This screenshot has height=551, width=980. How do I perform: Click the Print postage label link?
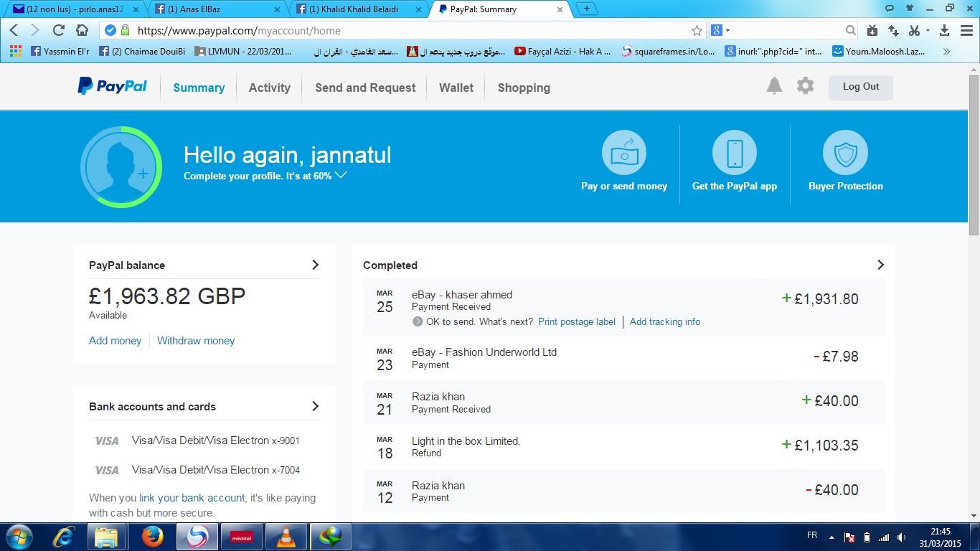pyautogui.click(x=577, y=321)
